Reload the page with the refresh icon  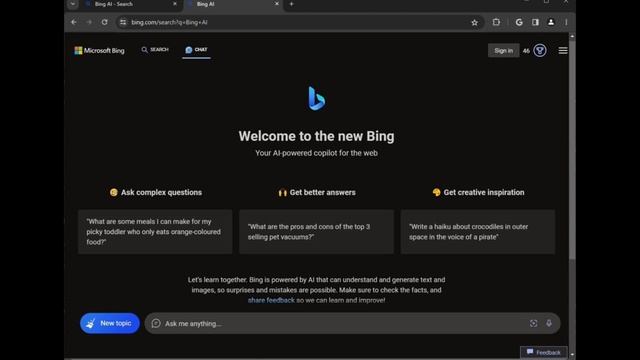pos(104,22)
